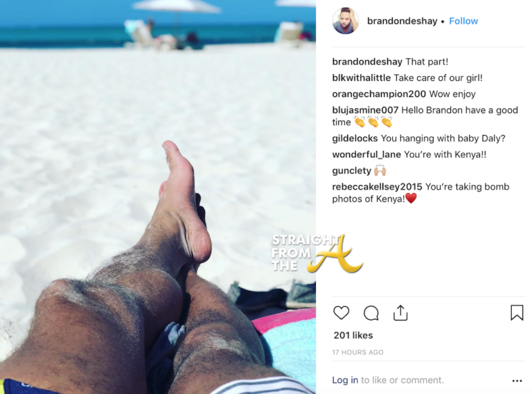Save post with bookmark icon
The height and width of the screenshot is (394, 532).
click(517, 312)
